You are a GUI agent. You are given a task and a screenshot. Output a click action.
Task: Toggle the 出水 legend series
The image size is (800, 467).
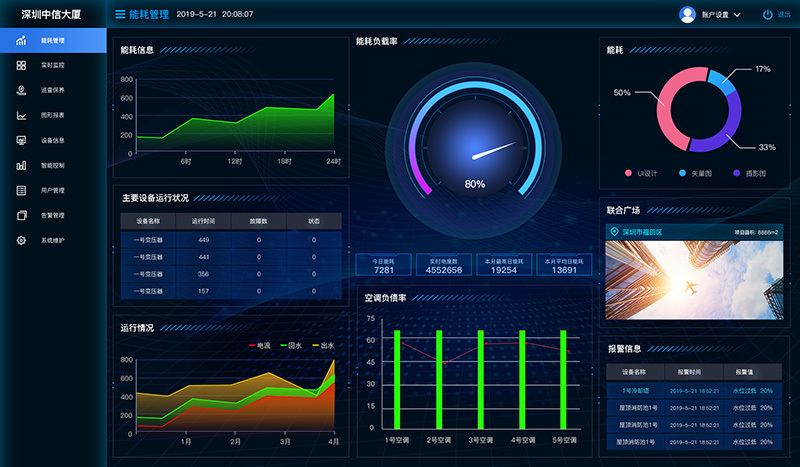323,346
